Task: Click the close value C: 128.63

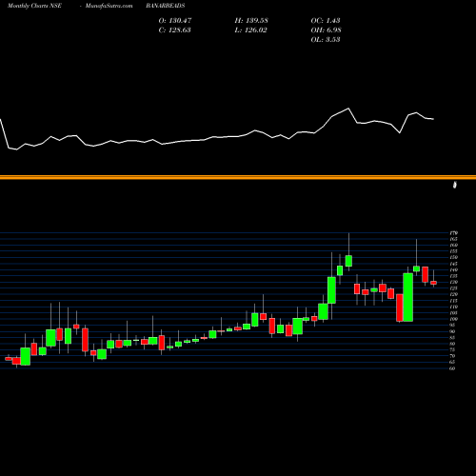Action: (174, 30)
